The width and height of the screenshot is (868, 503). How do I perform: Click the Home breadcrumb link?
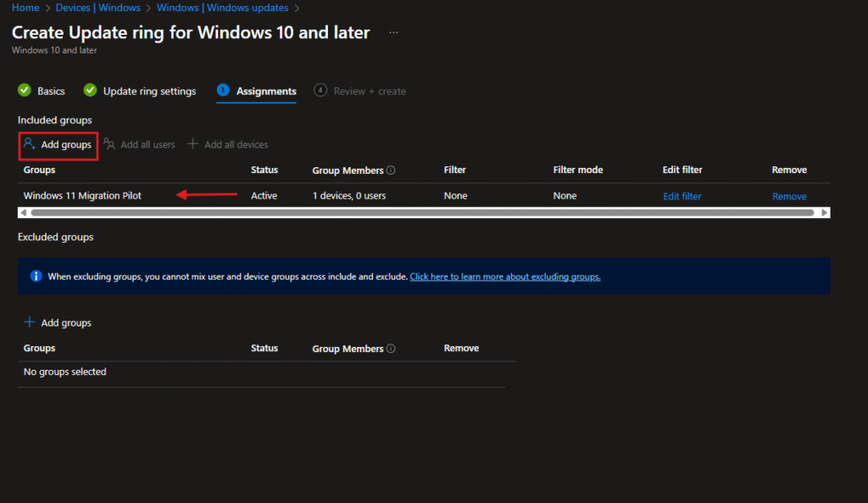(x=25, y=8)
